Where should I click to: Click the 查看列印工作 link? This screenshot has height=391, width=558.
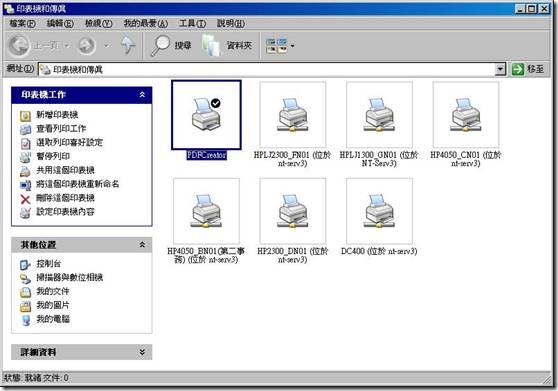[x=61, y=128]
